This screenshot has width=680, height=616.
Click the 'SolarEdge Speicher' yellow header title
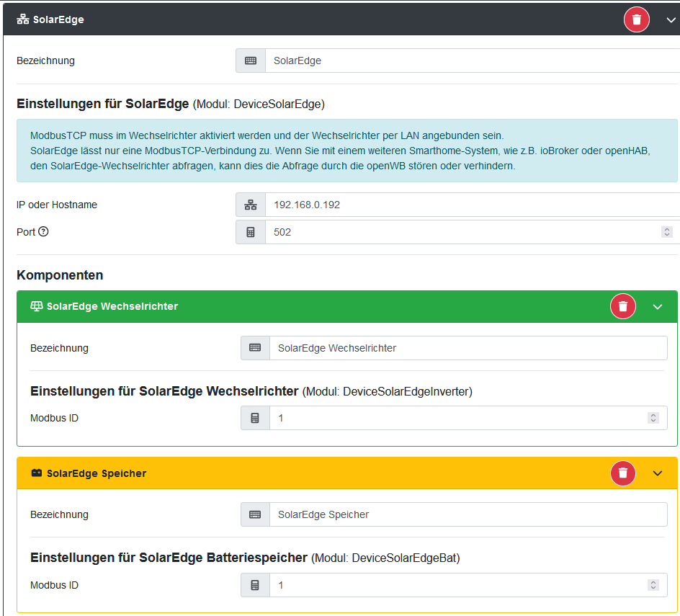tap(97, 473)
